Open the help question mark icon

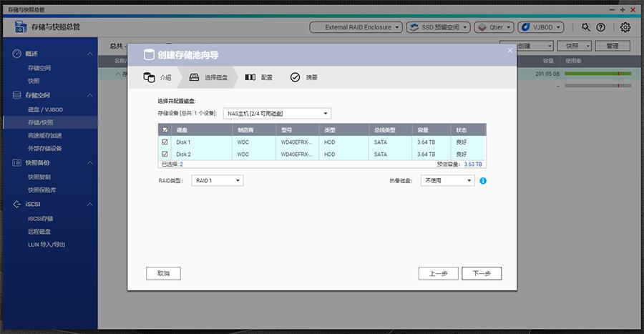point(600,27)
